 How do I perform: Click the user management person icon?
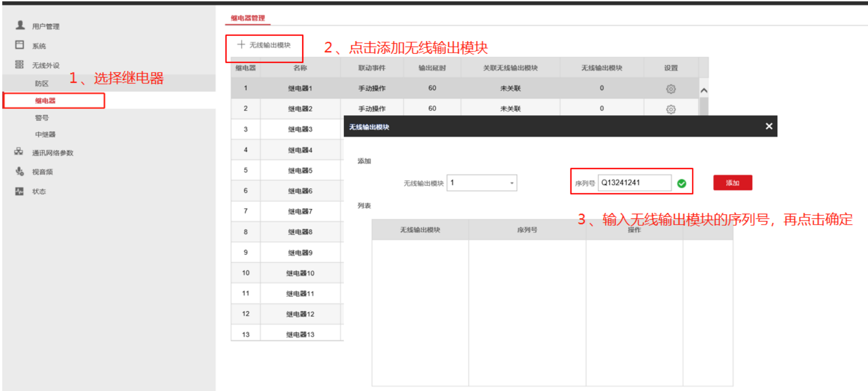(20, 25)
